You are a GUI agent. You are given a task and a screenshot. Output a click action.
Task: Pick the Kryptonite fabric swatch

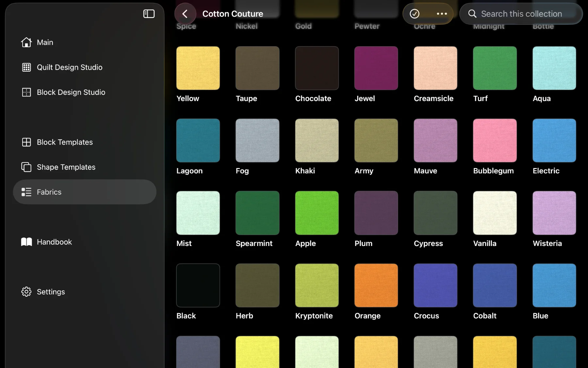point(317,285)
